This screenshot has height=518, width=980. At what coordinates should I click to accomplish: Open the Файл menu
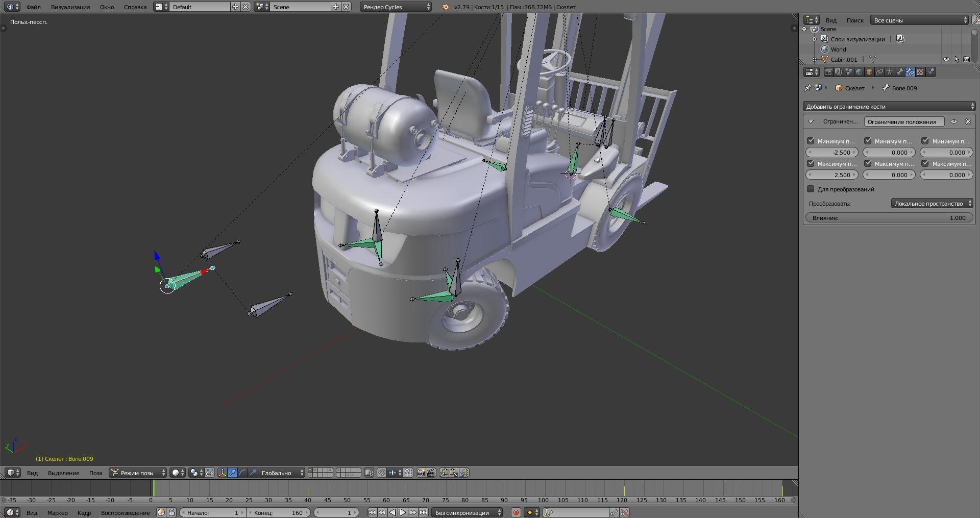coord(33,7)
